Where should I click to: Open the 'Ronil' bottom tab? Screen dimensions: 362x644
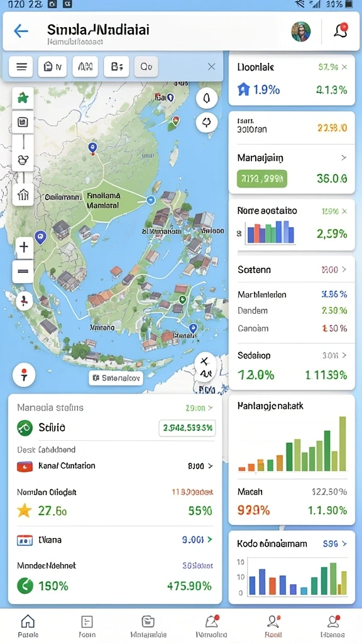tap(273, 626)
